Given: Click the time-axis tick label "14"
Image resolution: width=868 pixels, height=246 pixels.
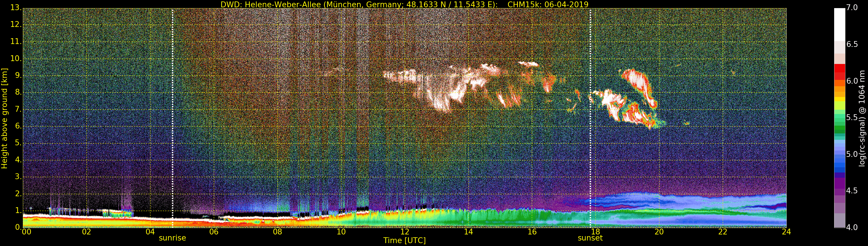Looking at the screenshot, I should click(x=468, y=232).
